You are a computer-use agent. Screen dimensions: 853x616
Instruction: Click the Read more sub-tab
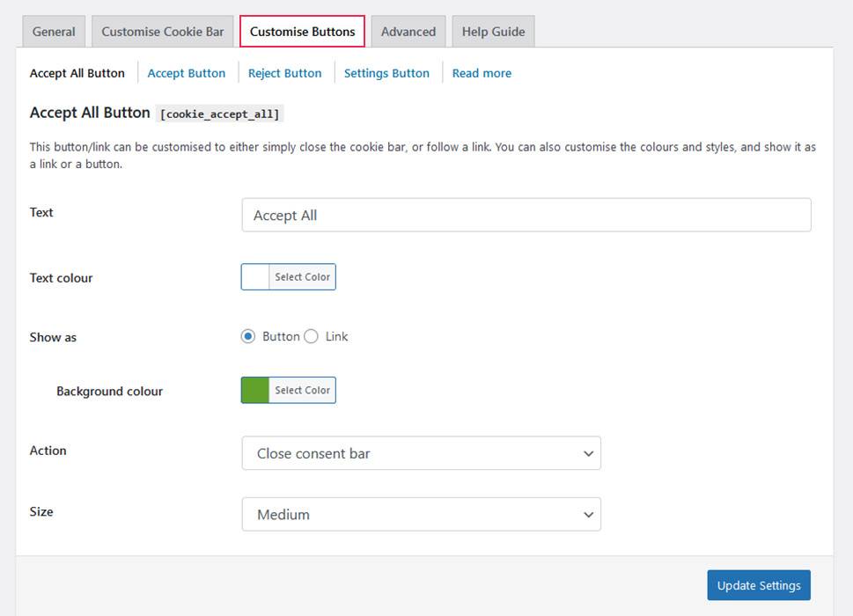tap(482, 73)
